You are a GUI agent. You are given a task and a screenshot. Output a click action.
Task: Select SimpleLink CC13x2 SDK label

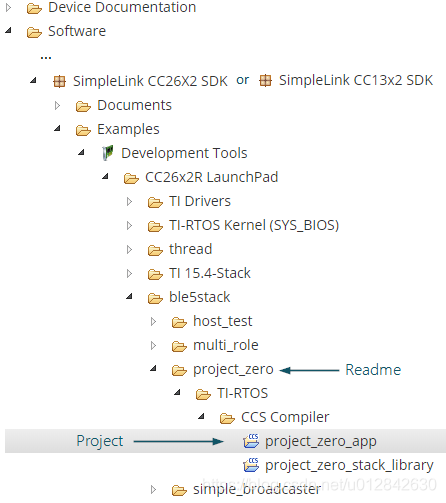pyautogui.click(x=356, y=80)
